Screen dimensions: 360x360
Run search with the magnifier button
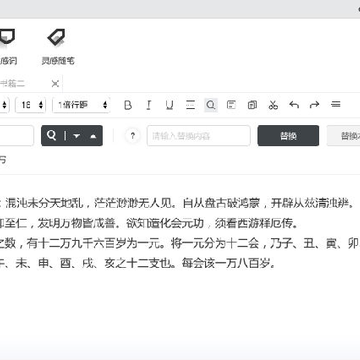pos(52,136)
